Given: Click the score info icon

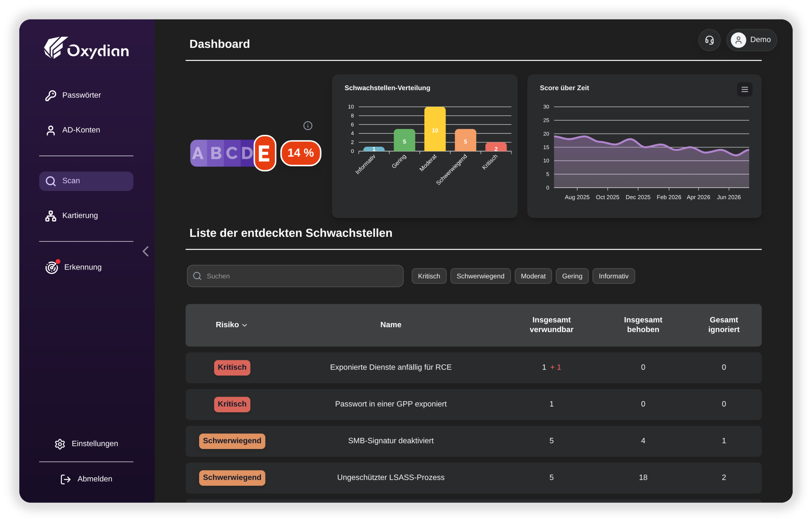Looking at the screenshot, I should coord(307,126).
